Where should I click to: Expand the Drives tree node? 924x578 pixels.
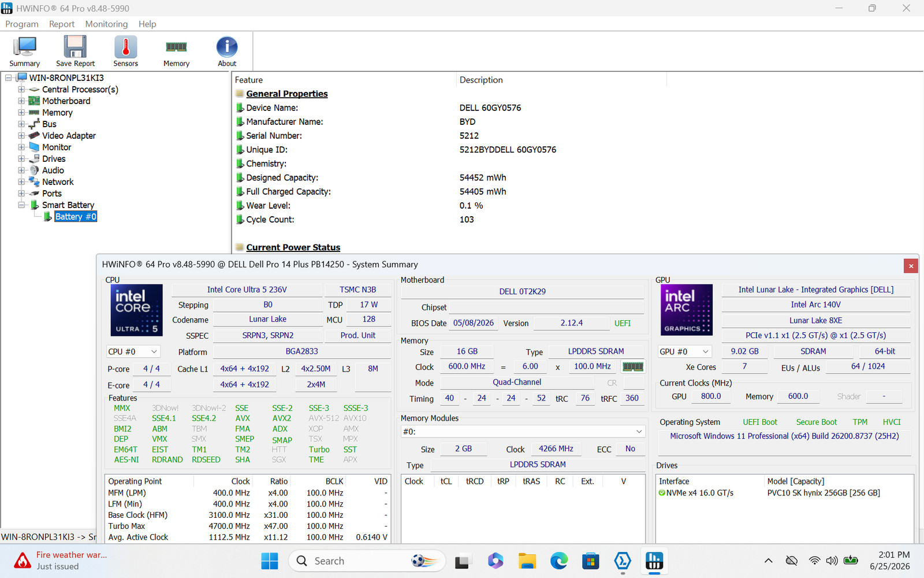21,159
